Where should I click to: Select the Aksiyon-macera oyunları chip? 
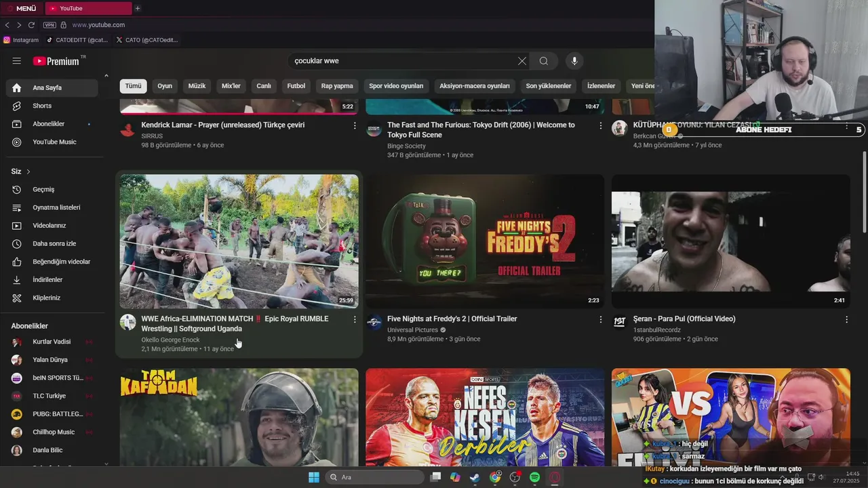pyautogui.click(x=475, y=86)
